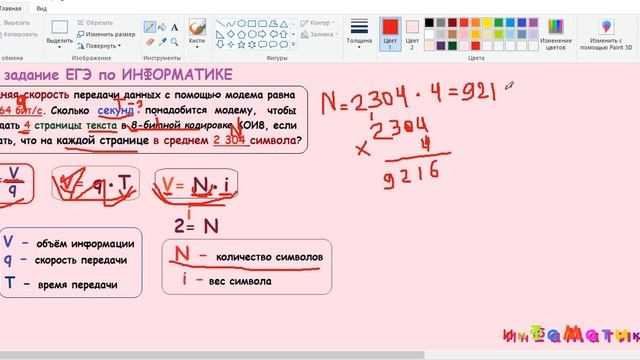Choose the Up arrow shape
The image size is (640, 360).
[x=284, y=34]
